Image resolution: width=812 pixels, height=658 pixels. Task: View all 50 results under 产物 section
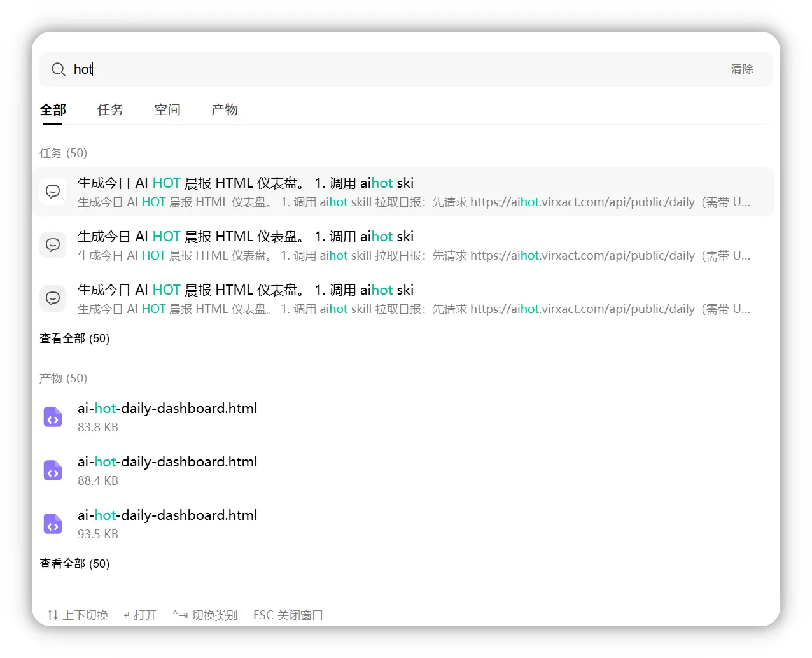[74, 564]
